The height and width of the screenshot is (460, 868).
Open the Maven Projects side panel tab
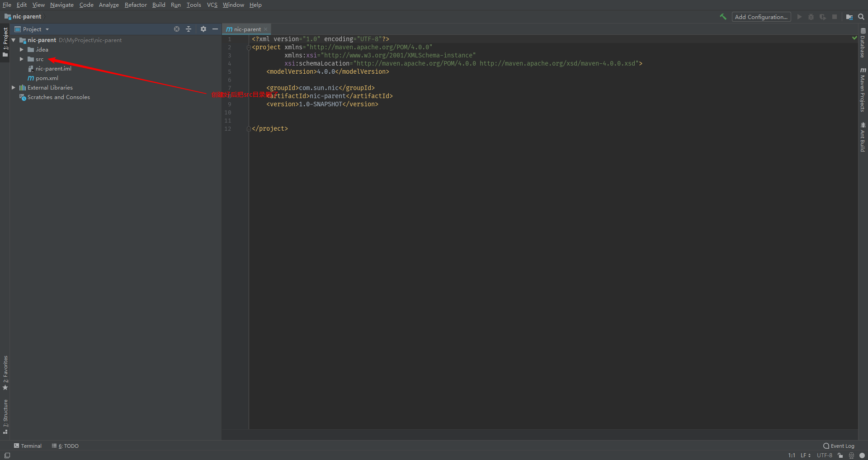(x=863, y=90)
